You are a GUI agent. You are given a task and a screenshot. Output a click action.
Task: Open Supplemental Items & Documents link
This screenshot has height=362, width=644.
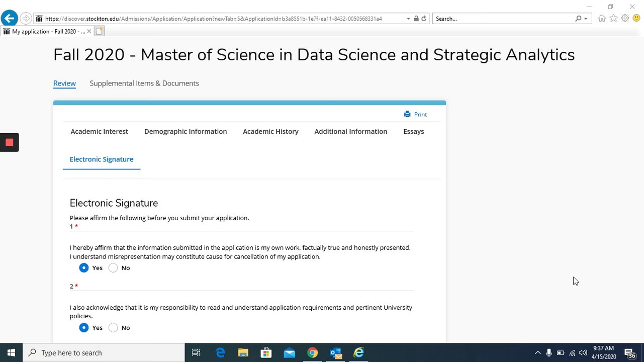(144, 83)
